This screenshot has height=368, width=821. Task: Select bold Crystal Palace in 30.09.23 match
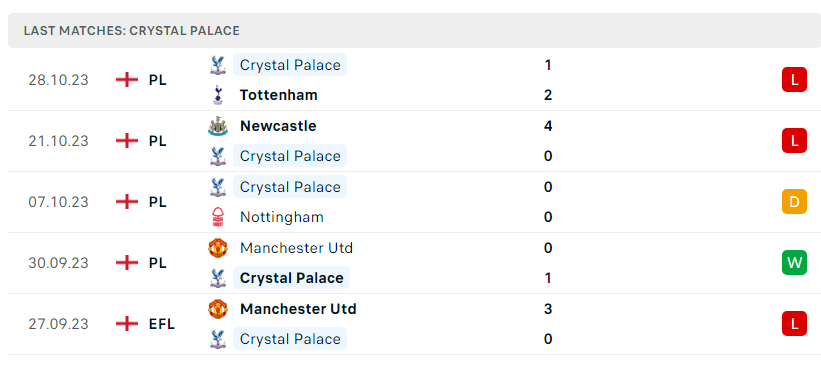[291, 278]
